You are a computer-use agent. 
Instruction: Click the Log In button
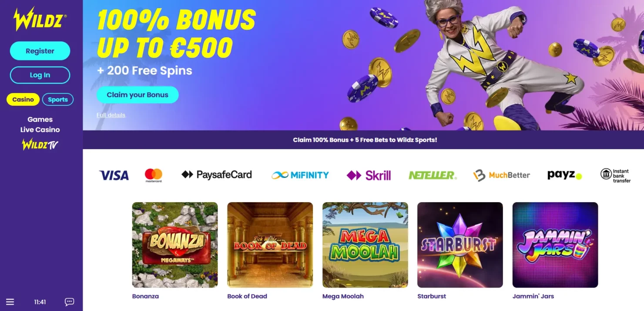(40, 75)
